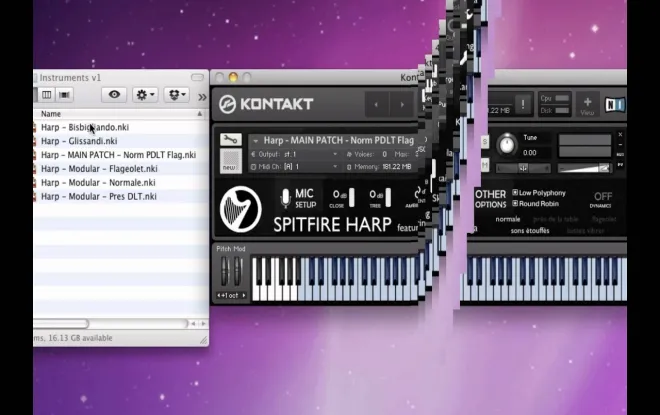
Task: Minimize instrument header with minus button
Action: (x=620, y=145)
